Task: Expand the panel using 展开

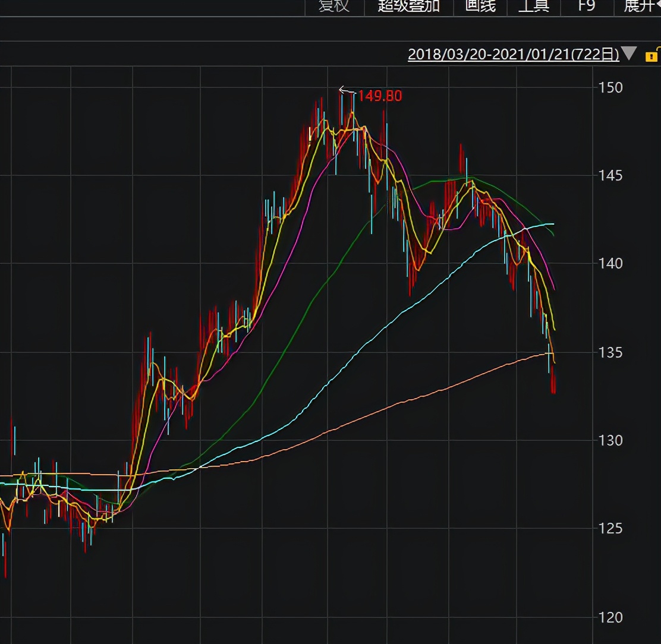Action: 641,7
